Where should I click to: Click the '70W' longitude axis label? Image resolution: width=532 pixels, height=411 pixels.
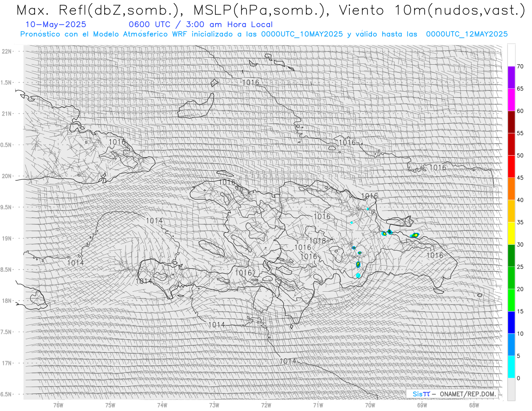coord(370,405)
